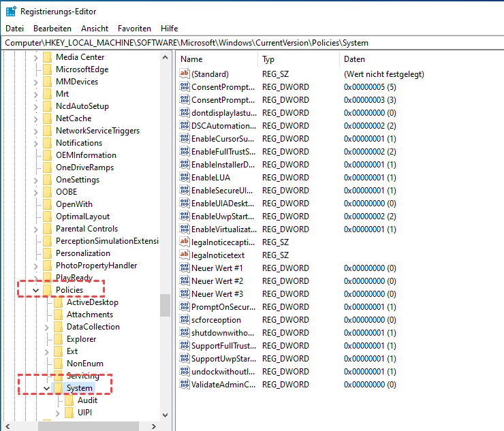Select the ActiveDesktop key

point(93,302)
